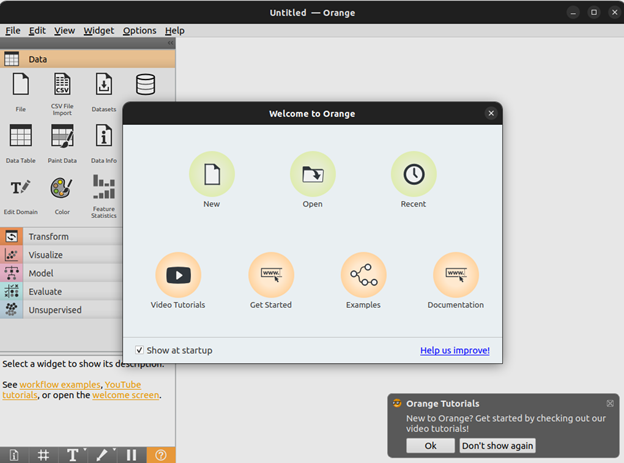Screen dimensions: 624x463
Task: Open the File menu
Action: coord(13,31)
